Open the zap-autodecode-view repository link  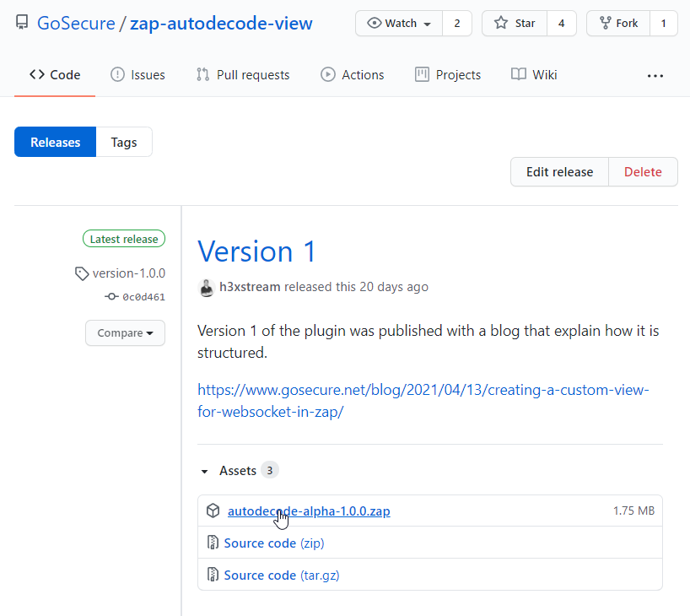221,24
